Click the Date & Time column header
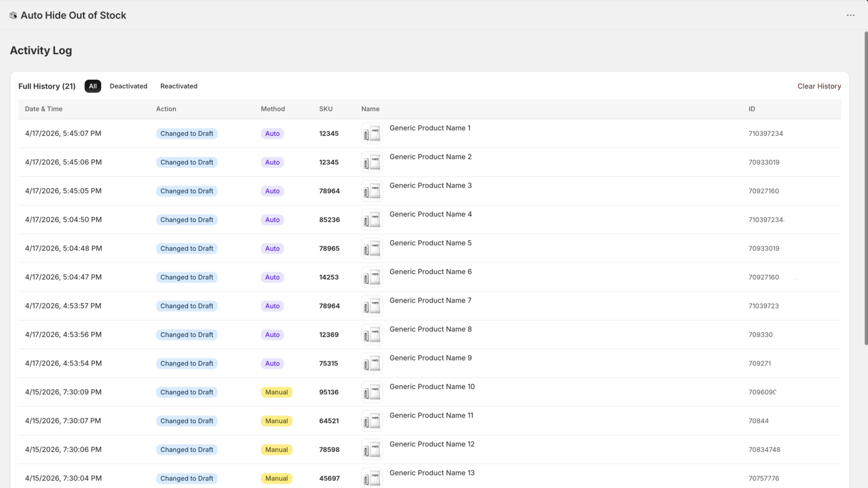The height and width of the screenshot is (488, 868). coord(43,109)
